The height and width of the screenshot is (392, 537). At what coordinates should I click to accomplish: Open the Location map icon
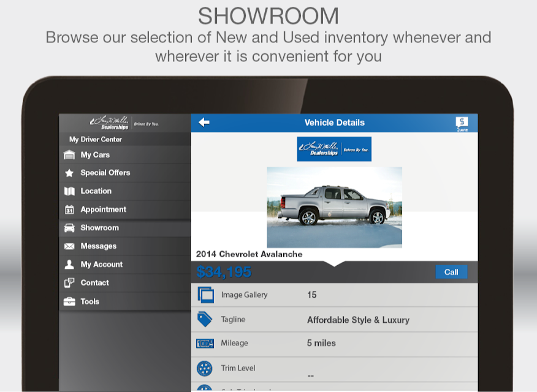[x=69, y=191]
